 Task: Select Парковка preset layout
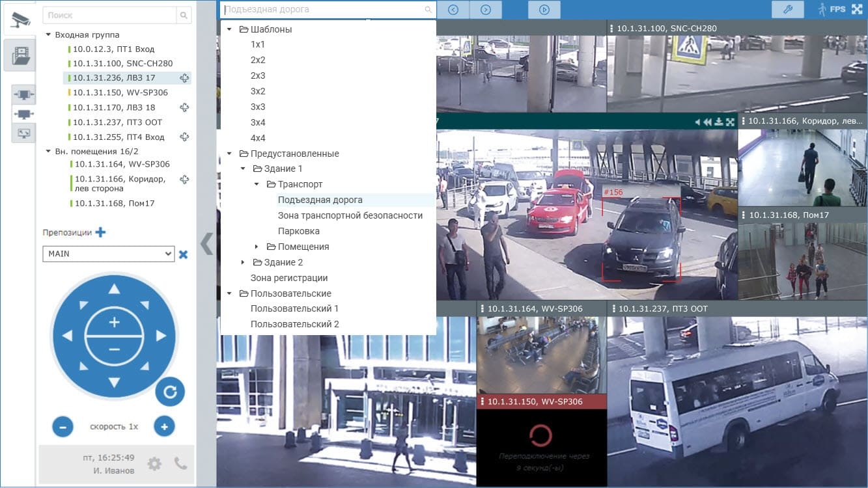coord(298,231)
